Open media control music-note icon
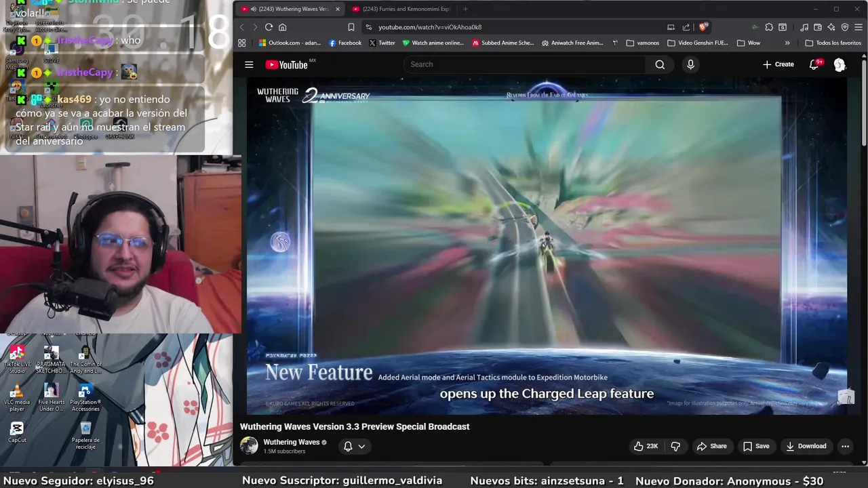The image size is (868, 488). pyautogui.click(x=804, y=27)
